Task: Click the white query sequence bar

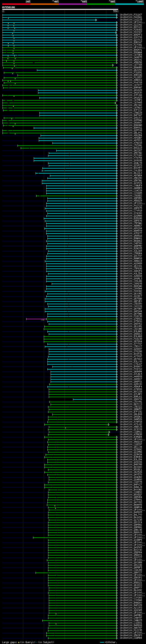Action: [60, 10]
